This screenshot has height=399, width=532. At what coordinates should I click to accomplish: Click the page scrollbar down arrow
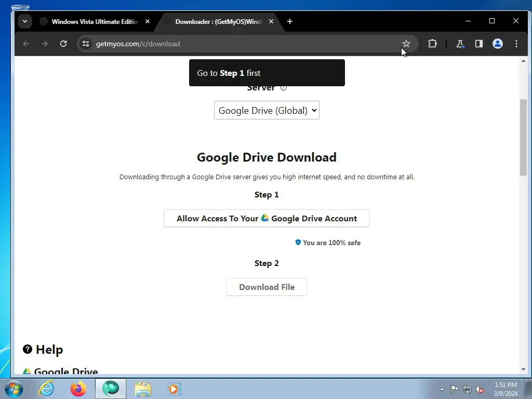(x=523, y=369)
